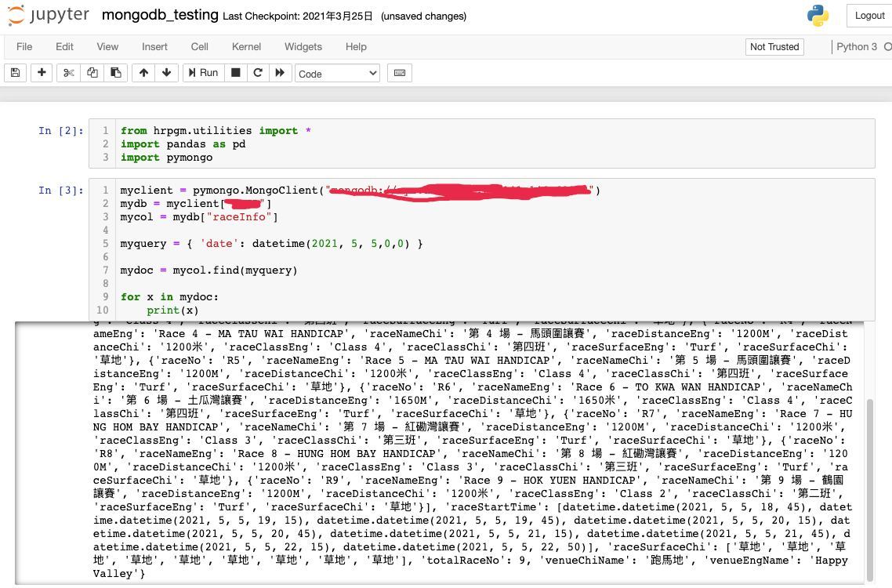The height and width of the screenshot is (588, 892).
Task: Open the Cell menu
Action: pos(200,47)
